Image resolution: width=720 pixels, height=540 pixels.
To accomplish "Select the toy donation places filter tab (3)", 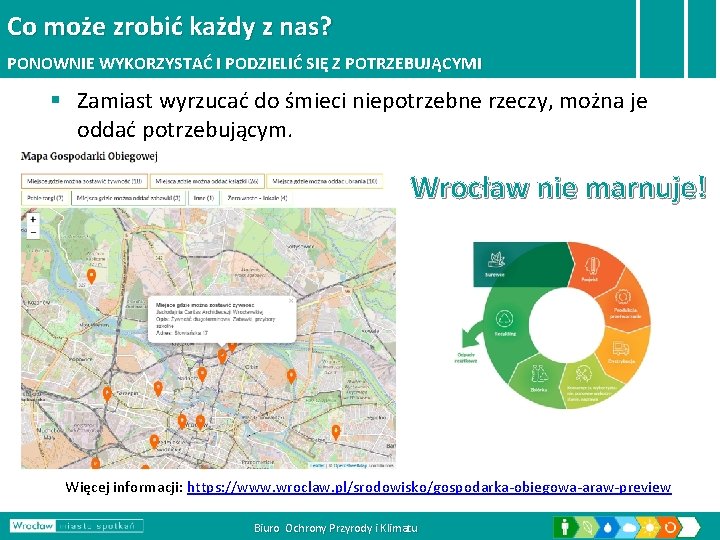I will (x=129, y=198).
